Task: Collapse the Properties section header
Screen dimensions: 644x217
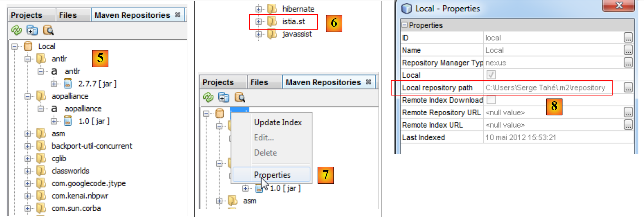Action: coord(404,25)
